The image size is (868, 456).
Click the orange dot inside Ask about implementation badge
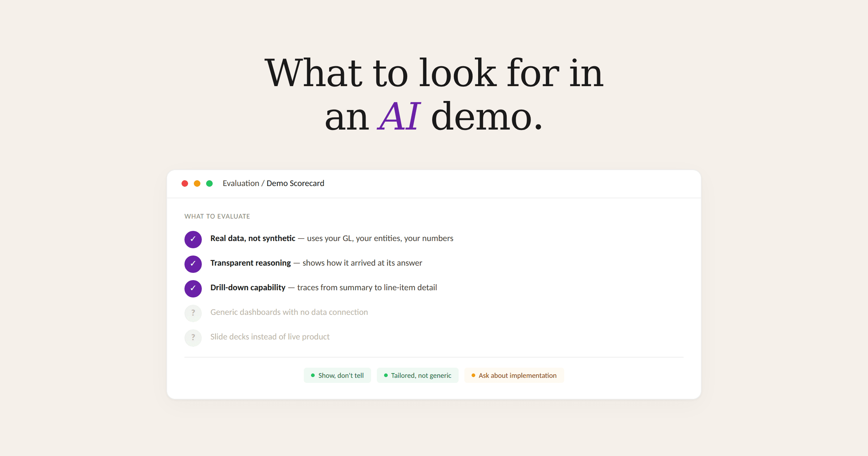[x=473, y=375]
